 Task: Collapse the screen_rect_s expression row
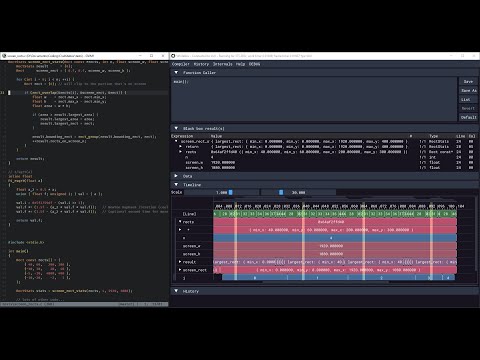(x=176, y=141)
